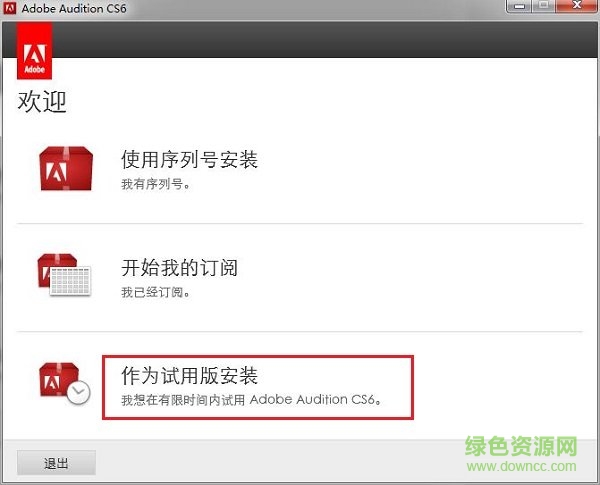Click the 我有序列号。 subtitle text
The width and height of the screenshot is (600, 485).
point(155,184)
